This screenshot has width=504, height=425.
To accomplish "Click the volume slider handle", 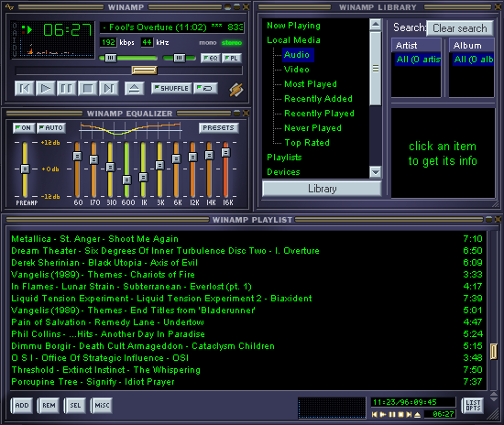I will point(111,58).
